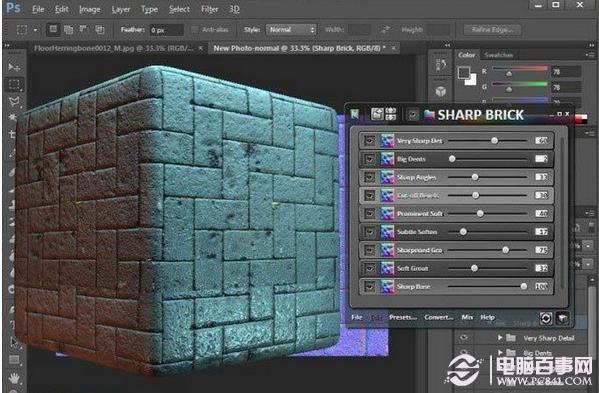The image size is (599, 393).
Task: Open the 3D menu
Action: [234, 9]
